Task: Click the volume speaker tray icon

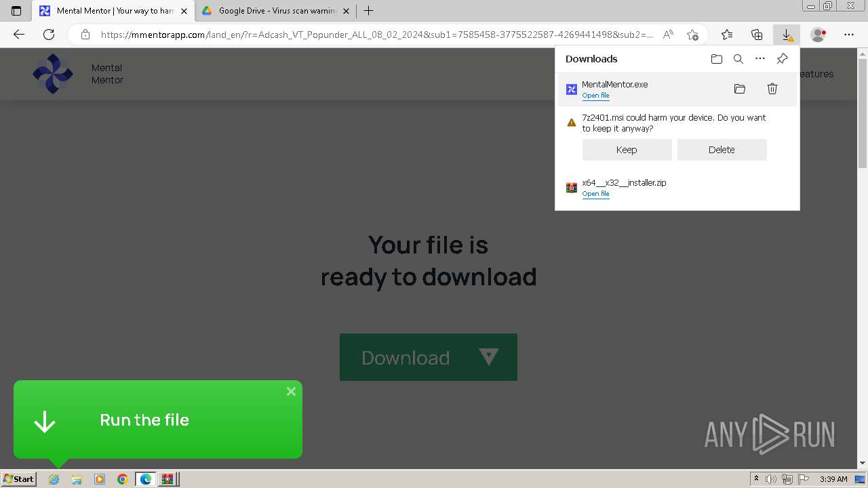Action: (770, 479)
